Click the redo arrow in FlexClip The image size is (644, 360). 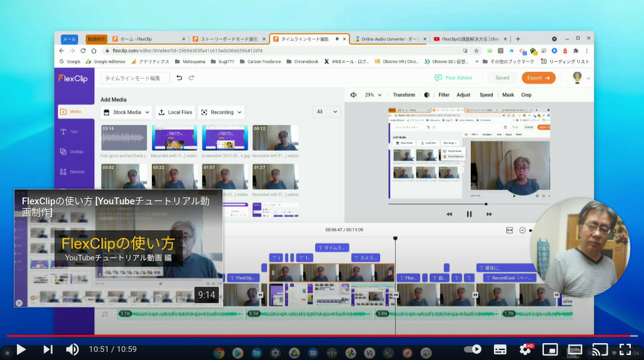[191, 77]
